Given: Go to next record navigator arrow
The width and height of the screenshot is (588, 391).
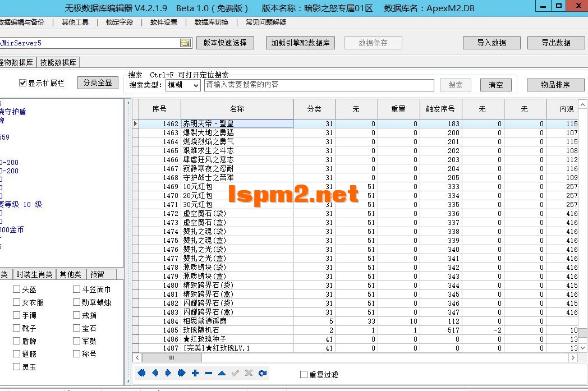Looking at the screenshot, I should 168,372.
